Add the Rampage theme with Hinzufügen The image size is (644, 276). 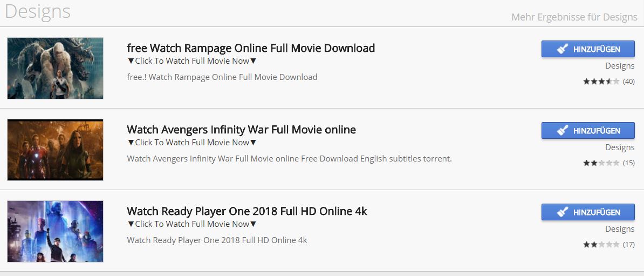pyautogui.click(x=588, y=49)
